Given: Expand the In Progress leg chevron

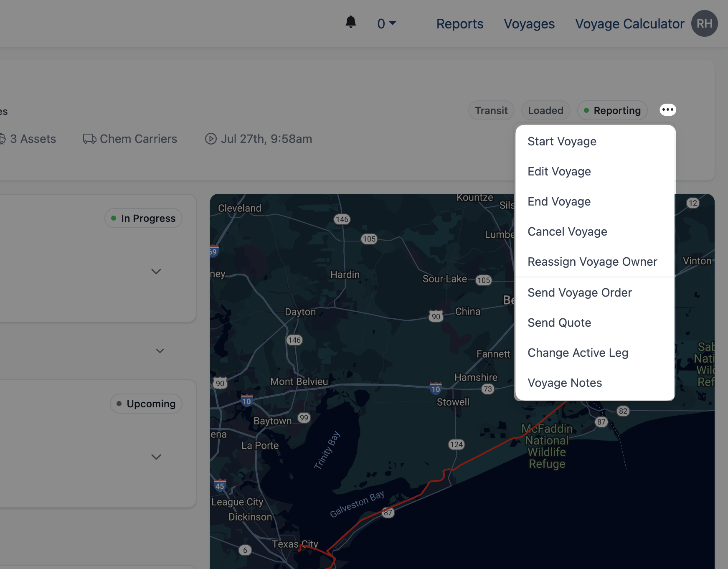Looking at the screenshot, I should click(156, 272).
